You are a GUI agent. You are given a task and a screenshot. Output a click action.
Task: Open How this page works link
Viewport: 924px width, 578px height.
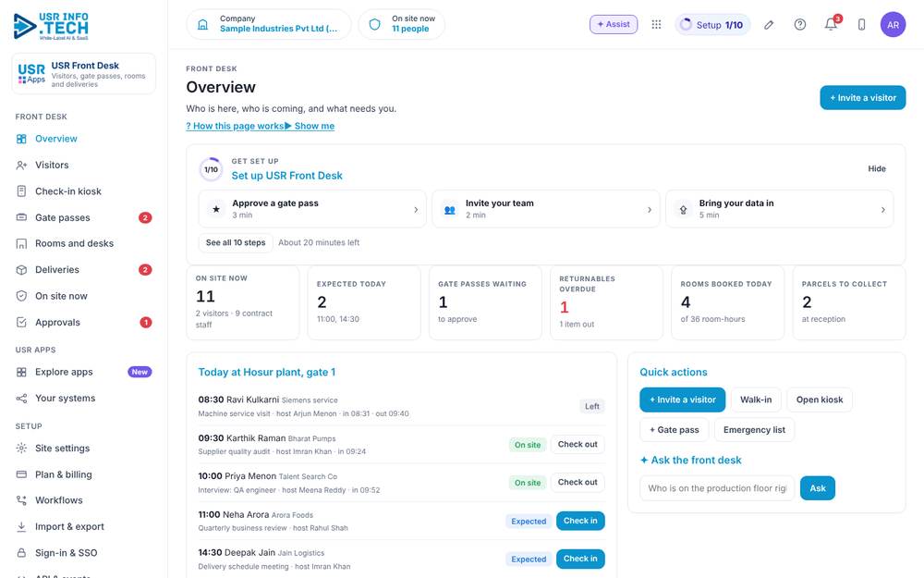click(x=235, y=126)
